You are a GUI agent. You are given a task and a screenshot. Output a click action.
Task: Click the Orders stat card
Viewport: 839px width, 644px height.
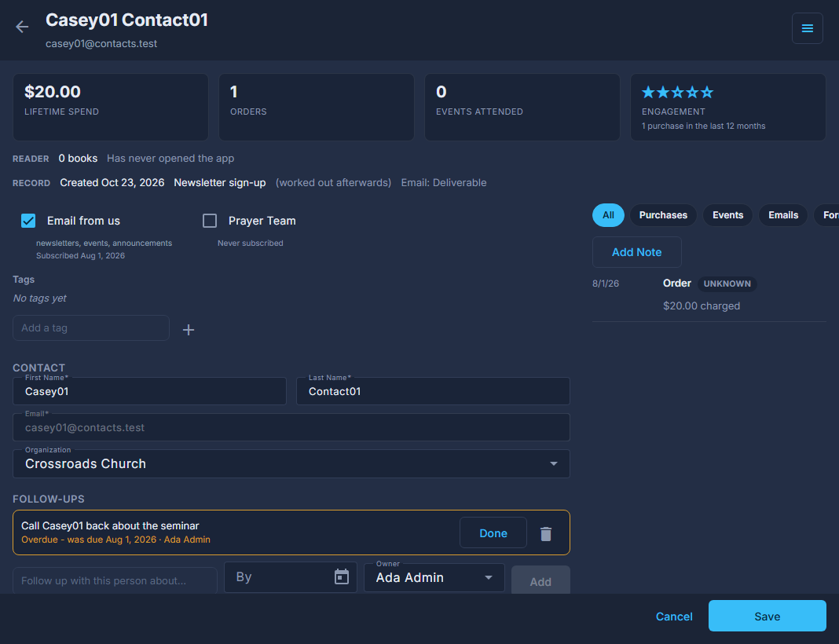click(x=317, y=107)
